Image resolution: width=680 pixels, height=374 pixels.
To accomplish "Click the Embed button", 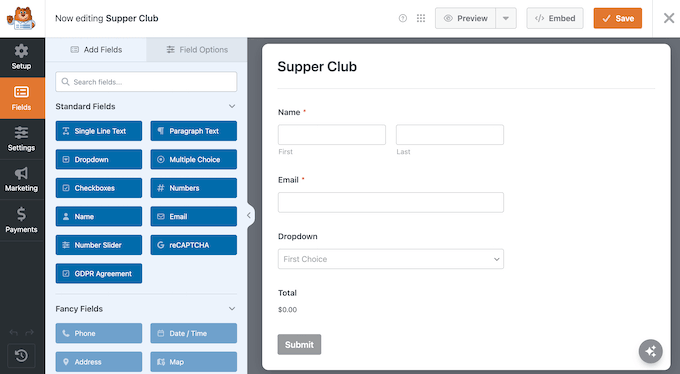I will 555,18.
